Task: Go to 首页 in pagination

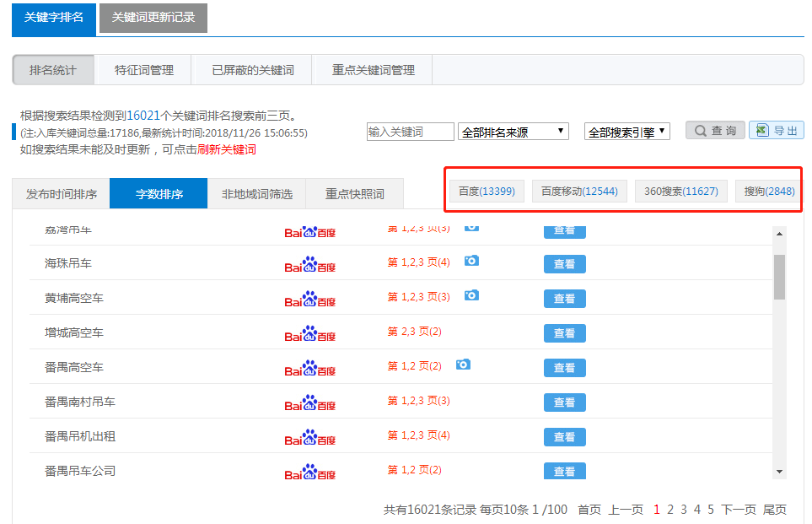Action: (x=589, y=510)
